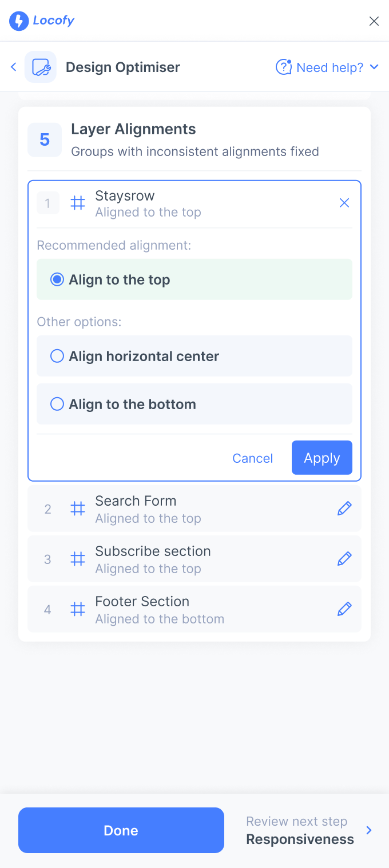Expand the Subscribe section row

coord(194,559)
